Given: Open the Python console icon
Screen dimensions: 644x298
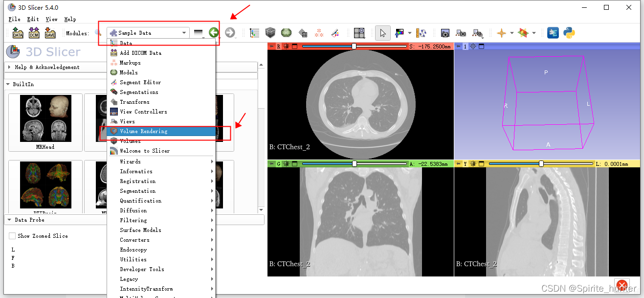Looking at the screenshot, I should [x=569, y=33].
